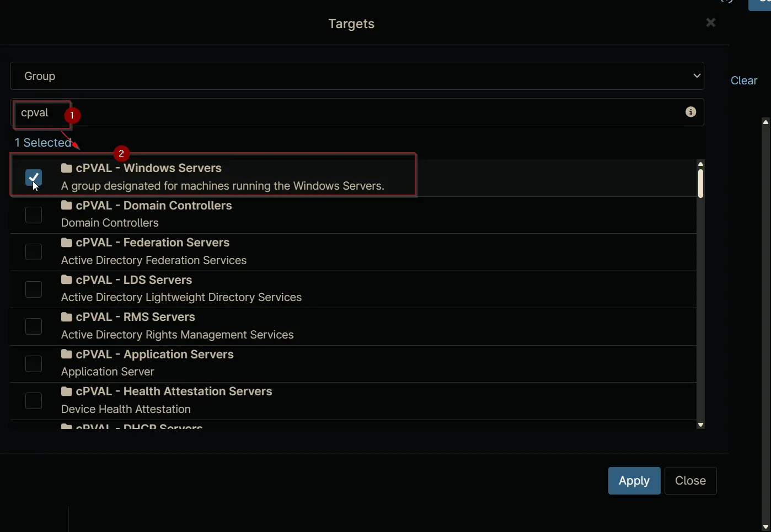The height and width of the screenshot is (532, 771).
Task: Click the LDS Servers folder icon
Action: 67,280
